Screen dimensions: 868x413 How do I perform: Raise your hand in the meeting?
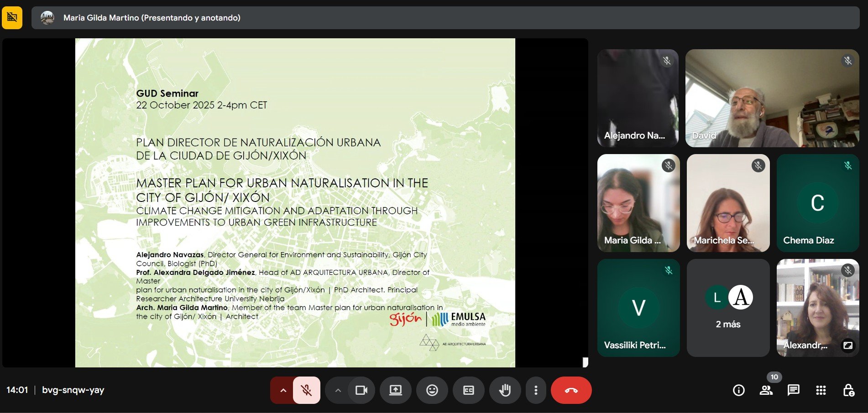click(505, 390)
